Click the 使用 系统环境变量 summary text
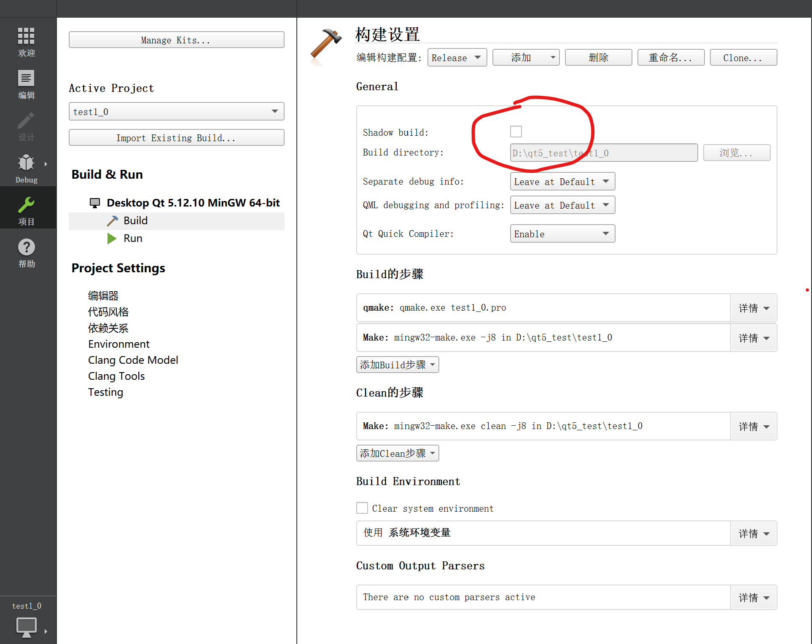812x644 pixels. point(407,533)
